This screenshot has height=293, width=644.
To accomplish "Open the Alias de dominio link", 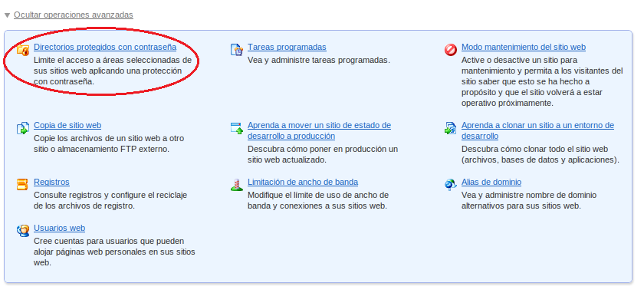I will click(x=491, y=182).
